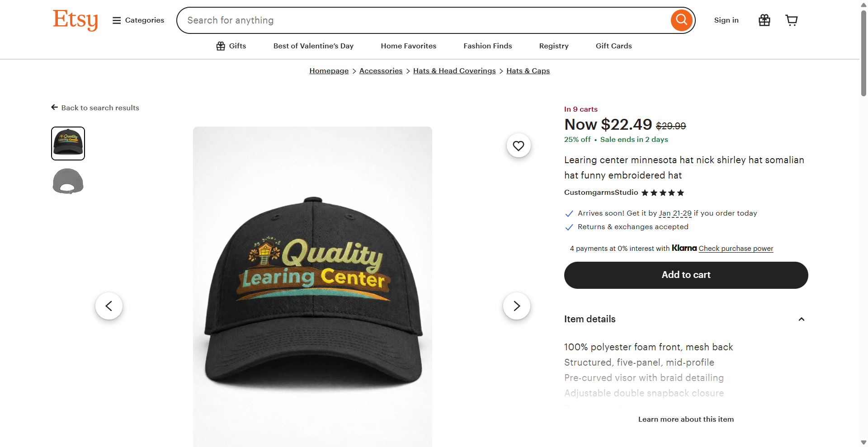868x447 pixels.
Task: Click the Check purchase power link
Action: pyautogui.click(x=736, y=249)
